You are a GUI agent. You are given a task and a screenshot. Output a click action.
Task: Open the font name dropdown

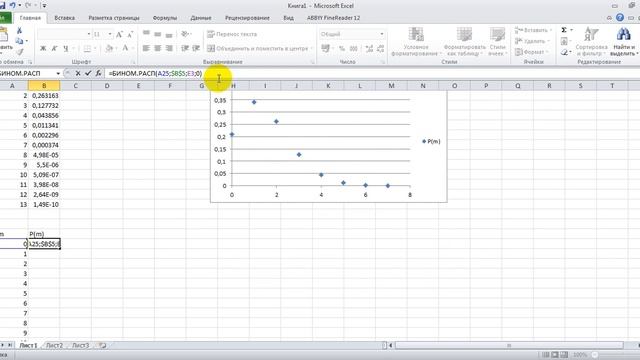click(x=89, y=34)
